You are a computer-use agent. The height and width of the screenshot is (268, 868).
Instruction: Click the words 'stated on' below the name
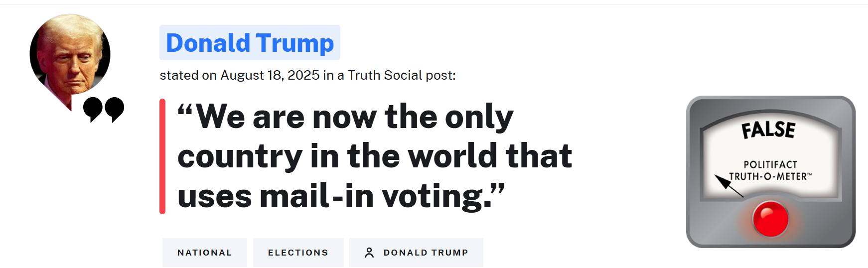pyautogui.click(x=187, y=75)
